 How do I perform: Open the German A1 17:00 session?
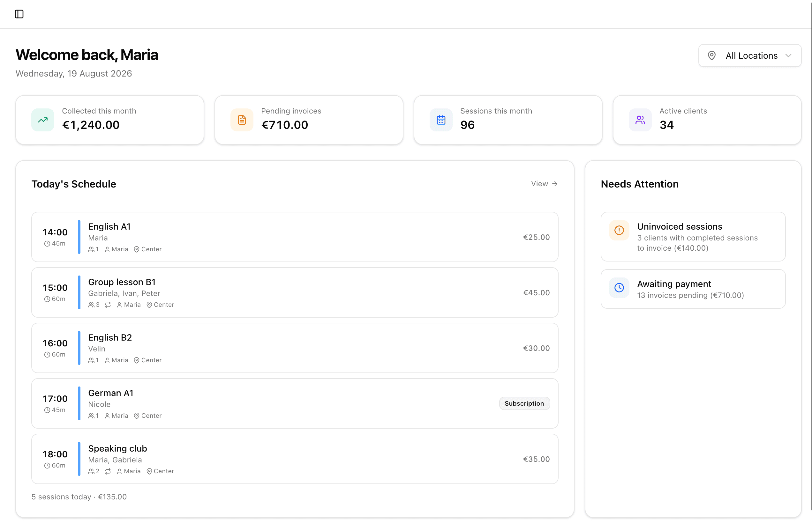click(295, 403)
